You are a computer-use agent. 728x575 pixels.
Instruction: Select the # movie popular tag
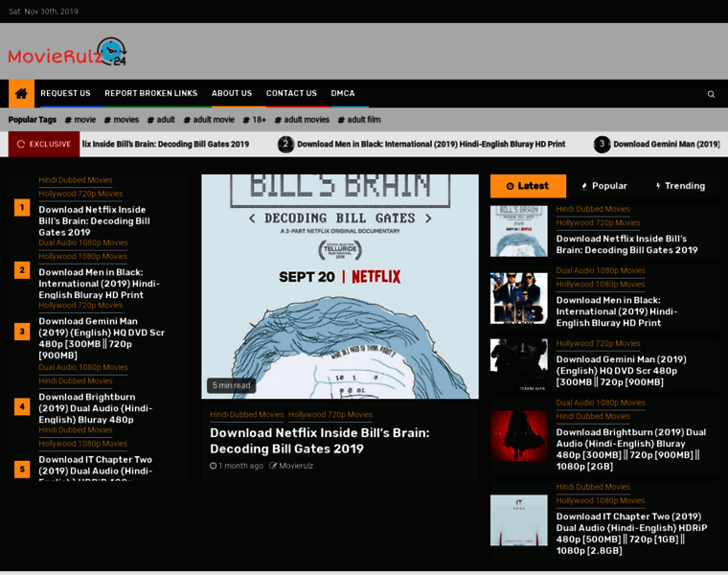click(80, 120)
